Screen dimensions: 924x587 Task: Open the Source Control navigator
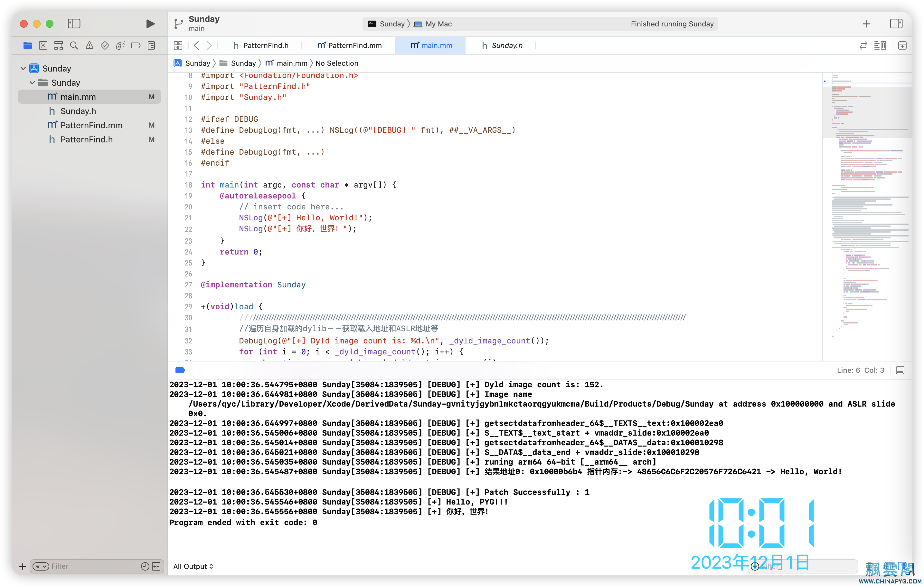[43, 45]
